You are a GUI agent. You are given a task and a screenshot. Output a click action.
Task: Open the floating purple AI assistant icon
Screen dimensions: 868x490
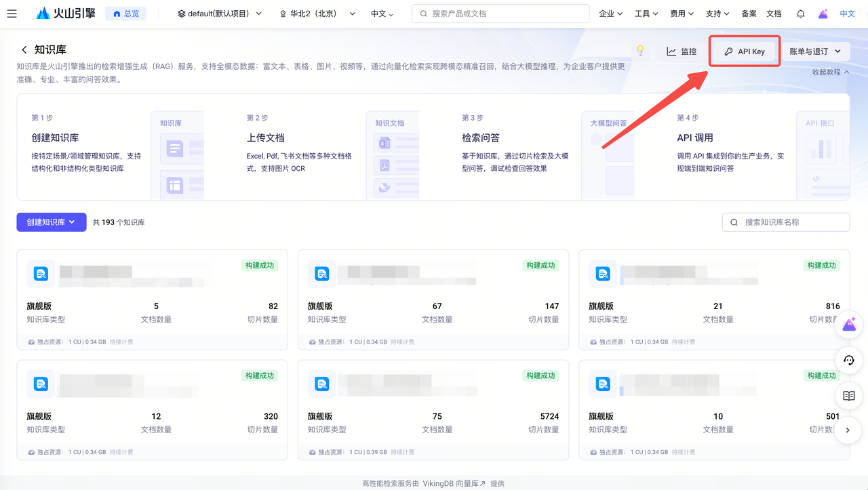[x=848, y=325]
